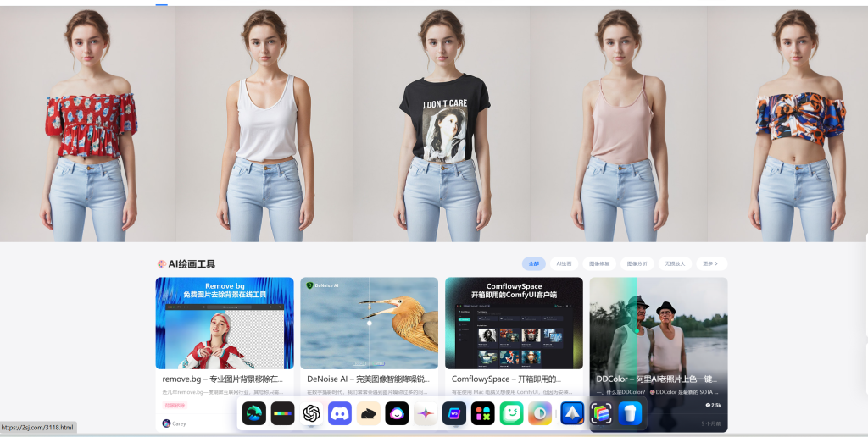Click the green smiley face dock icon
The height and width of the screenshot is (437, 868).
(511, 413)
